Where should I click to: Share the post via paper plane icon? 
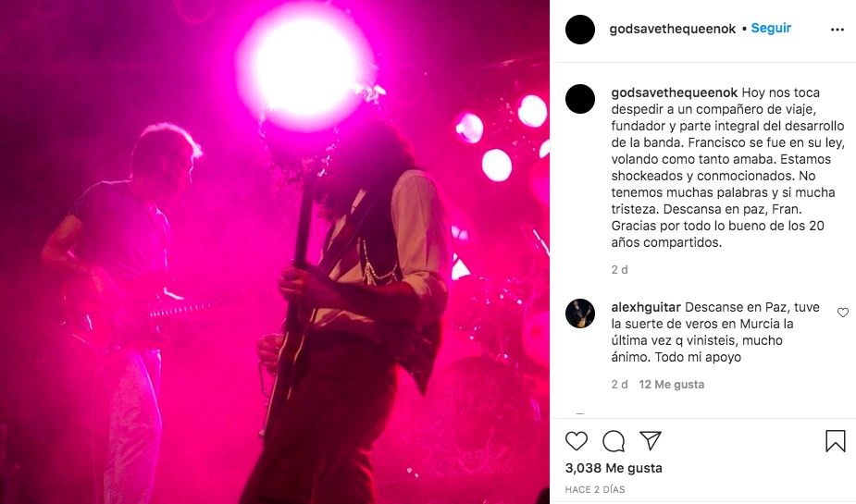(x=651, y=441)
